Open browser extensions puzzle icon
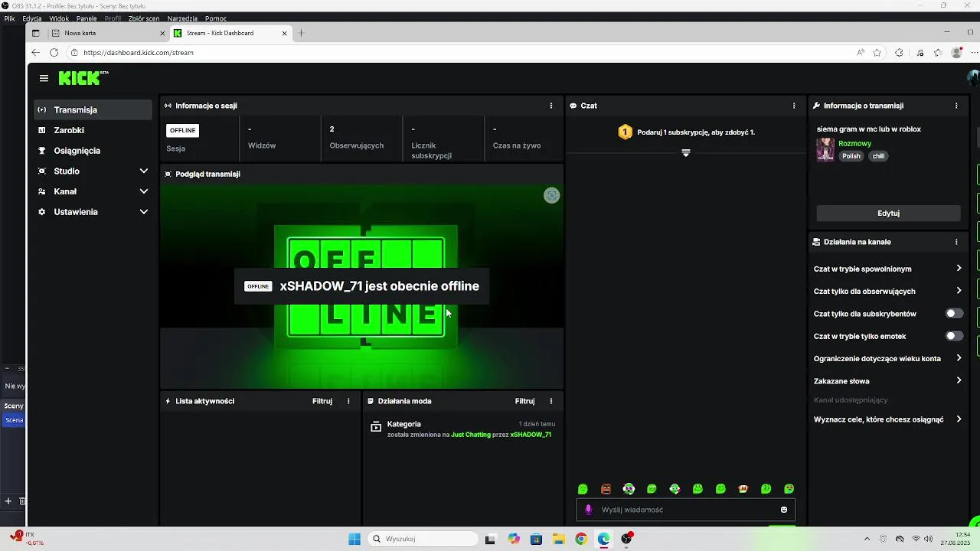The width and height of the screenshot is (980, 551). coord(899,53)
